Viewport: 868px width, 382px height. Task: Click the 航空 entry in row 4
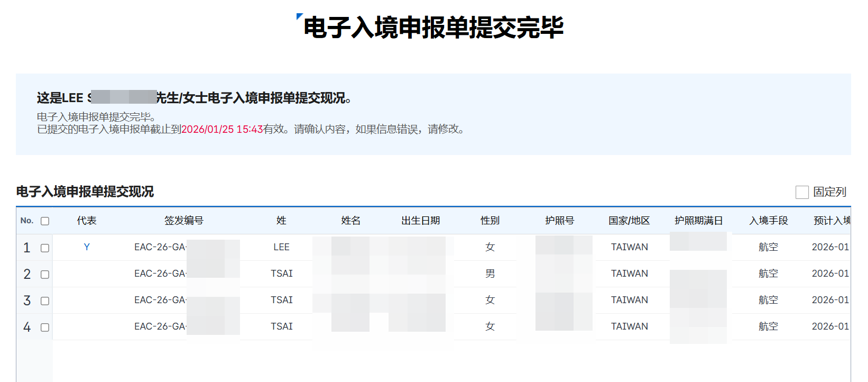click(x=768, y=326)
